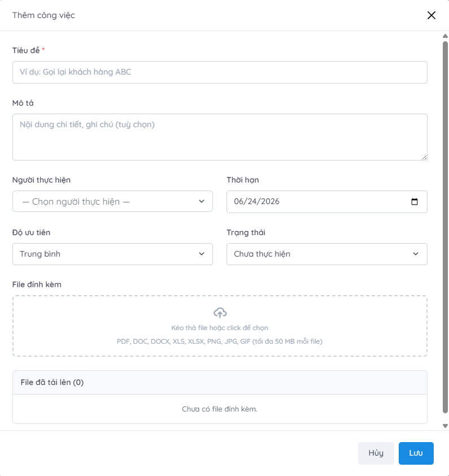Screen dimensions: 449x476
Task: Click the scrollbar down arrow
Action: click(445, 426)
